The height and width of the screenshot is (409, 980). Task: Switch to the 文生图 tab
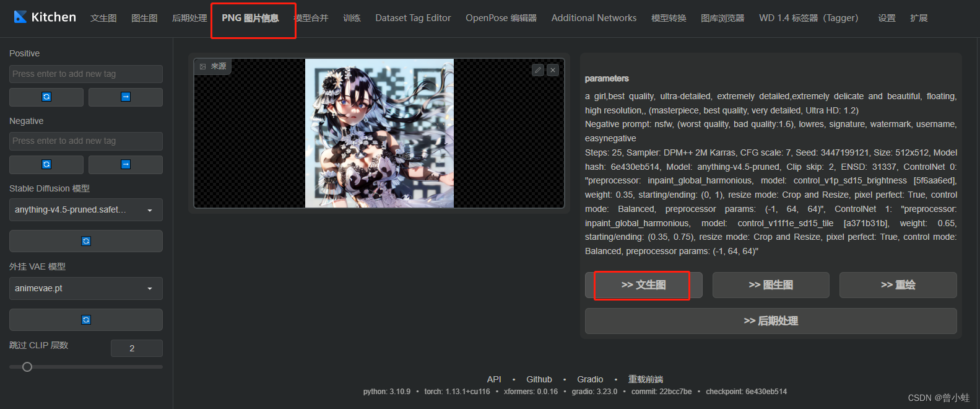click(x=103, y=18)
